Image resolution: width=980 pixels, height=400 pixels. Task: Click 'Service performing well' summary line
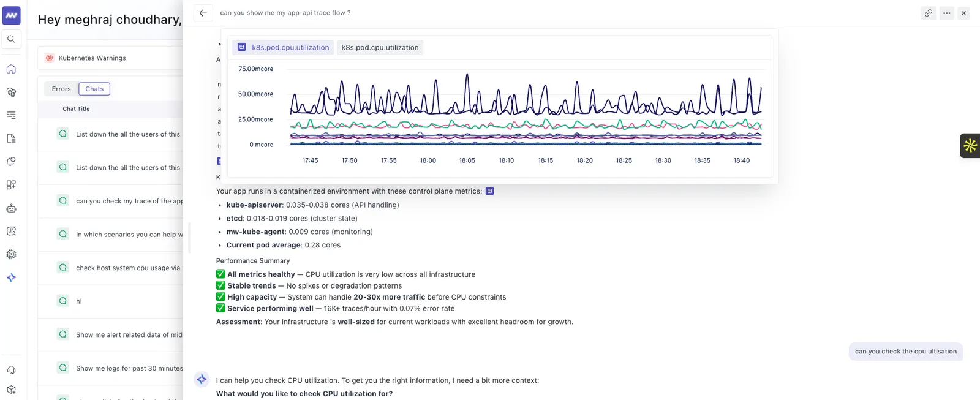[x=336, y=309]
